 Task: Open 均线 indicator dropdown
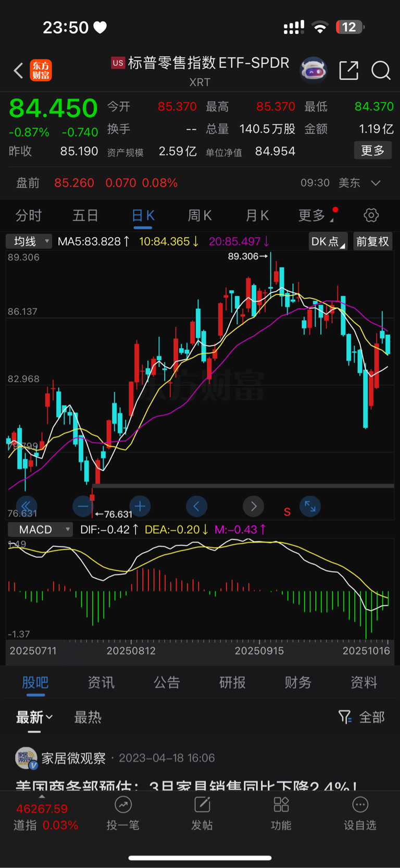point(29,241)
